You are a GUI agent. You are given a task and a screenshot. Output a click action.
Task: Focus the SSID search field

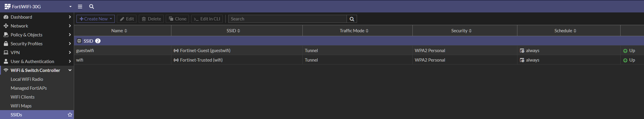287,19
